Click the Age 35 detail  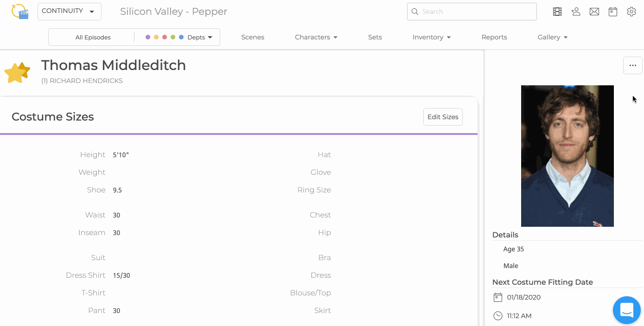[x=514, y=249]
